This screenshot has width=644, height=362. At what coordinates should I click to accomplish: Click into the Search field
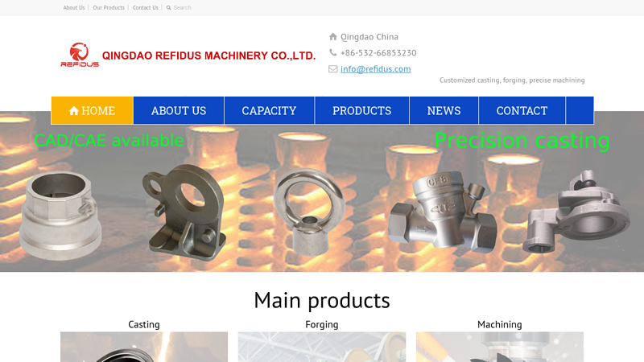[183, 7]
